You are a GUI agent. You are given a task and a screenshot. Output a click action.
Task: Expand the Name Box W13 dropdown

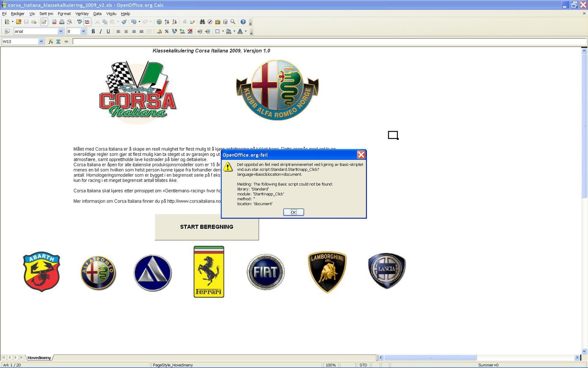pyautogui.click(x=41, y=42)
